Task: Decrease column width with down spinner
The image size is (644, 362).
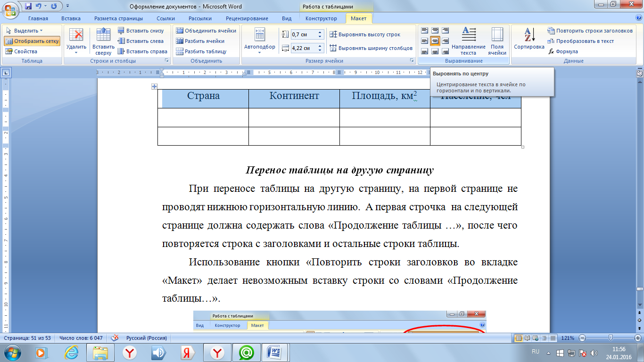Action: 321,50
